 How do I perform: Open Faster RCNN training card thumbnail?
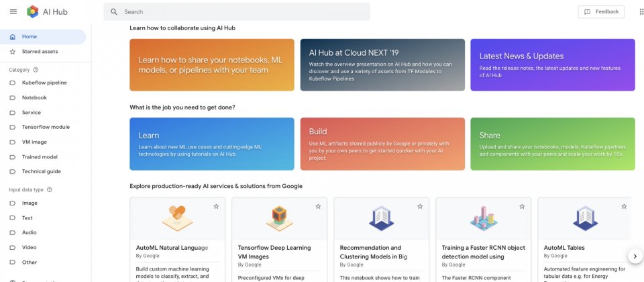point(484,219)
